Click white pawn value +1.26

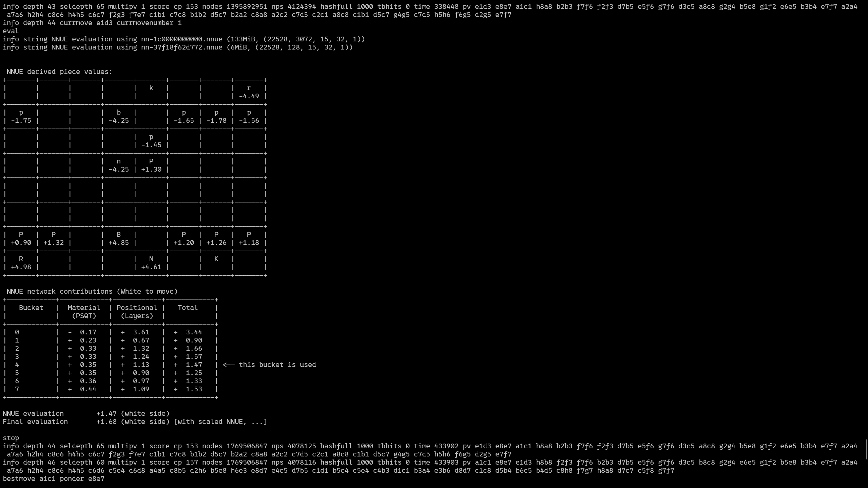[x=216, y=242]
